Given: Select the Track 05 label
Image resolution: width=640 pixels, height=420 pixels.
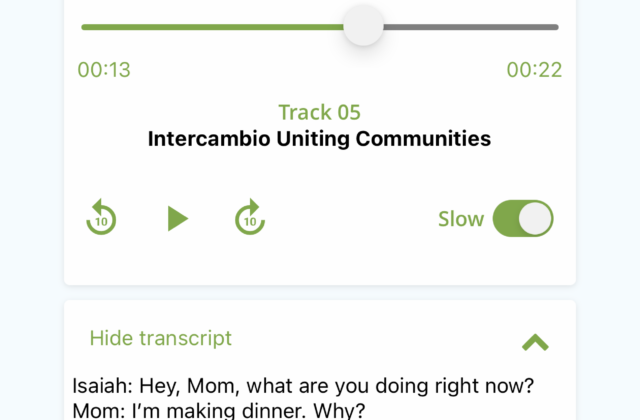Looking at the screenshot, I should coord(319,112).
